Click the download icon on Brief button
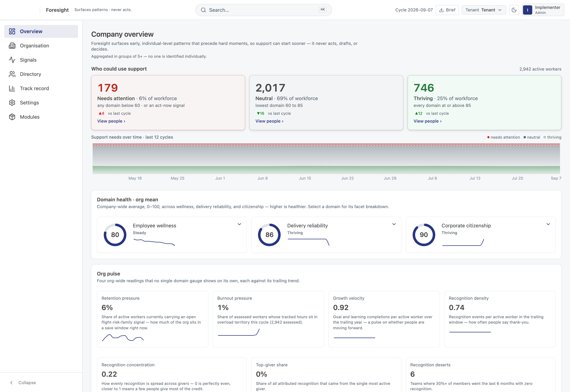The height and width of the screenshot is (392, 570). click(441, 10)
